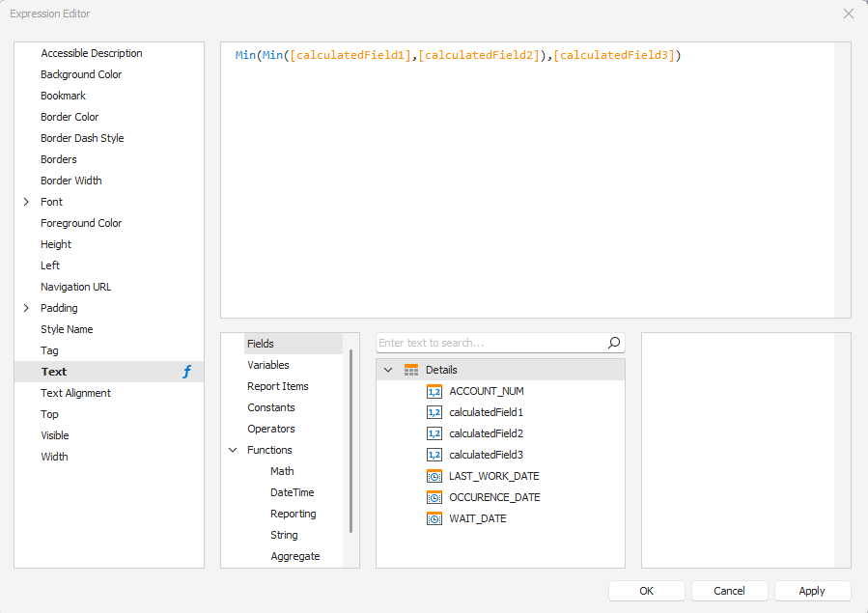This screenshot has height=613, width=868.
Task: Click [calculatedField3] in the expression
Action: tap(614, 55)
